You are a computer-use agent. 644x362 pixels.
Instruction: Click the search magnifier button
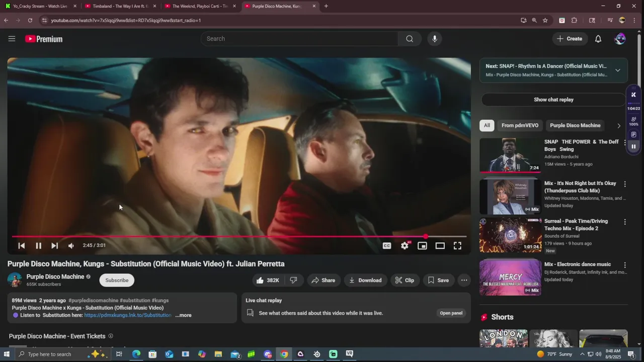410,39
